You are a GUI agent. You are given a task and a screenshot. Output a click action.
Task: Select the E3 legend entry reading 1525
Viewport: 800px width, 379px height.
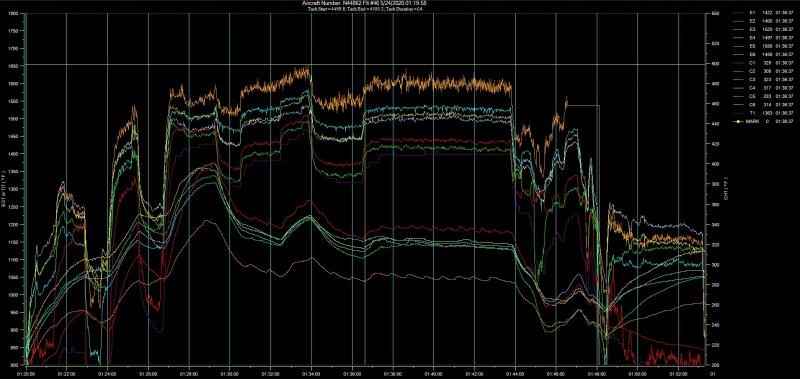(763, 29)
